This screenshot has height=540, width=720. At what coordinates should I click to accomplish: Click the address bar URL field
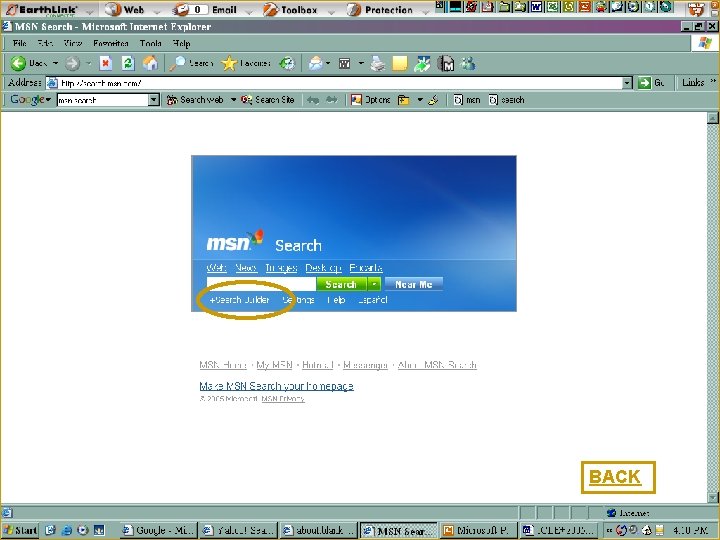point(340,83)
